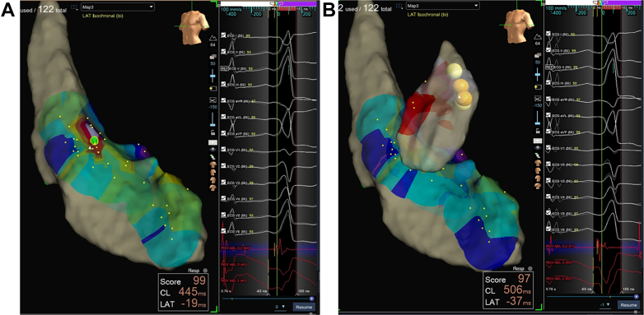The height and width of the screenshot is (315, 644).
Task: Click the 100 mm/s sweep speed label in panel A
Action: (231, 8)
